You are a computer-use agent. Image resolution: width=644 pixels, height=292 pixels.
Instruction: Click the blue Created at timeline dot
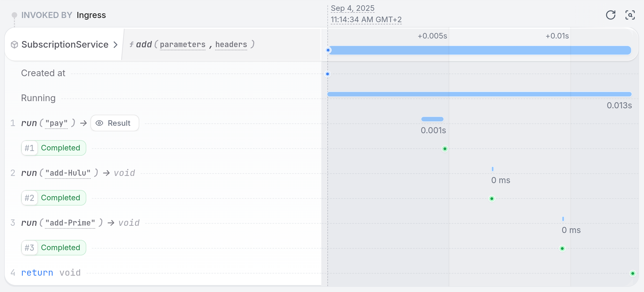[x=328, y=74]
